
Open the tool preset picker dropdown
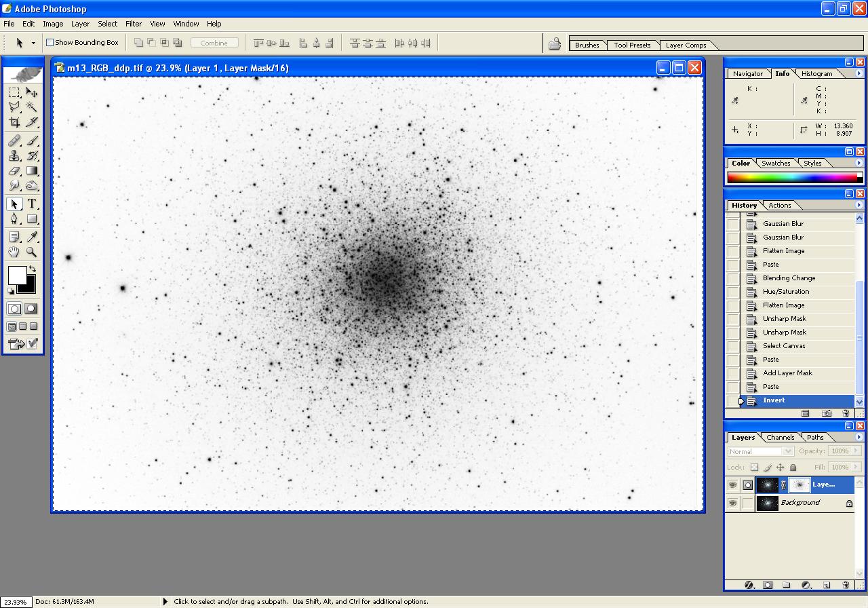tap(33, 43)
